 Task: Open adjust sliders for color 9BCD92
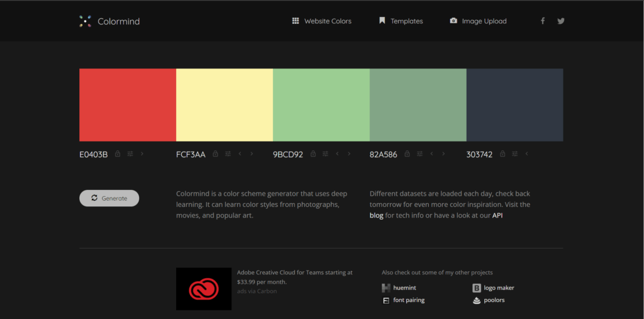325,154
